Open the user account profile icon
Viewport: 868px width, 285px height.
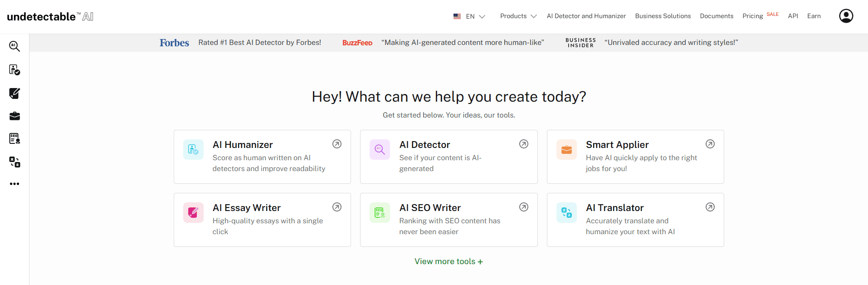click(846, 16)
